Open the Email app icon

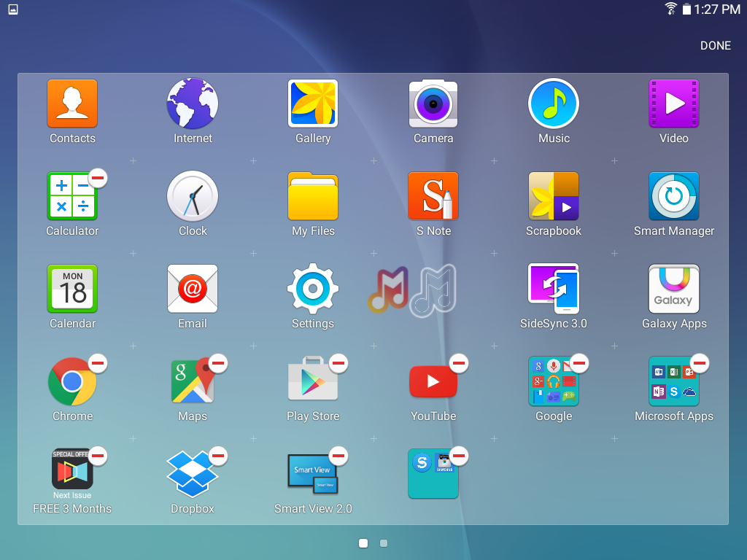coord(193,289)
